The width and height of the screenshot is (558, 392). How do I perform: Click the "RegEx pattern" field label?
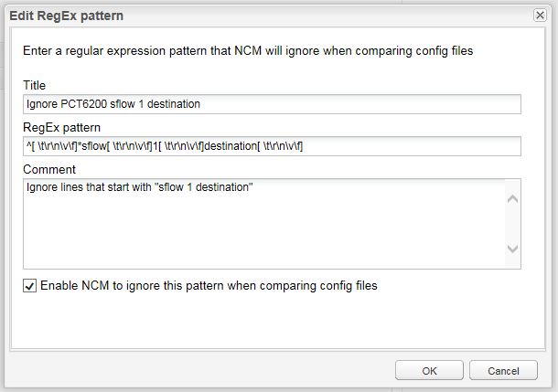(62, 127)
